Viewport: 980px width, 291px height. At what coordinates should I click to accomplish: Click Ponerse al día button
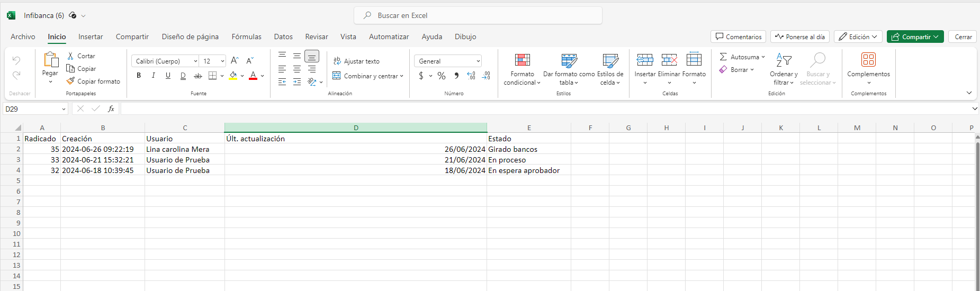(x=799, y=37)
